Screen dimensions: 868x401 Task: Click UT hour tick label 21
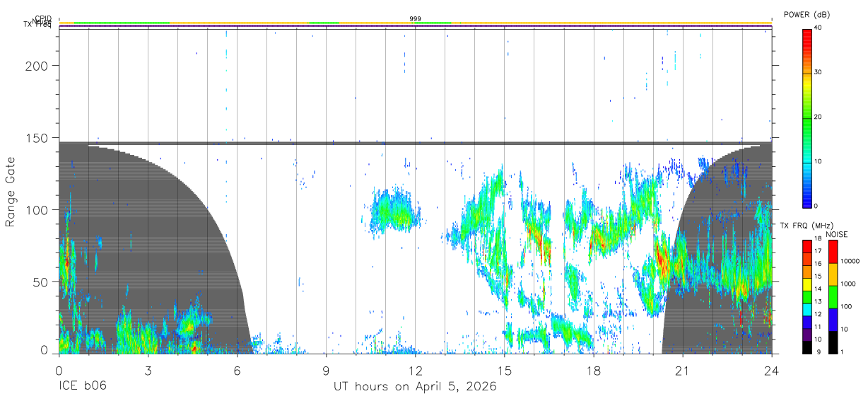tap(683, 370)
